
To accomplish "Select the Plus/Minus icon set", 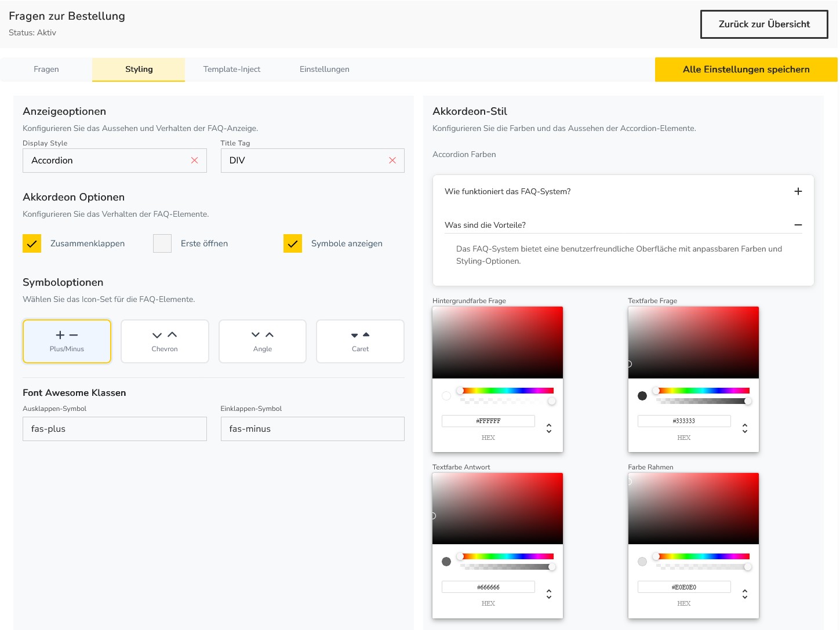I will tap(67, 341).
